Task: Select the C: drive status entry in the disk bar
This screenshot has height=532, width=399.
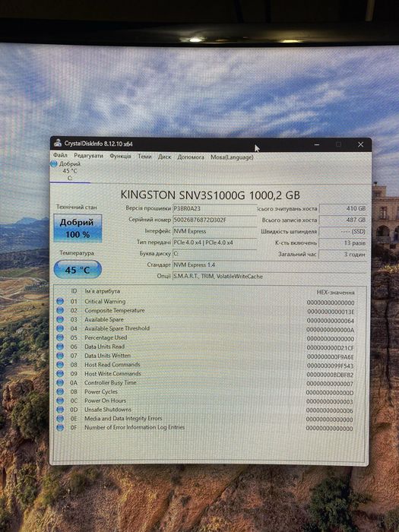Action: pyautogui.click(x=70, y=171)
